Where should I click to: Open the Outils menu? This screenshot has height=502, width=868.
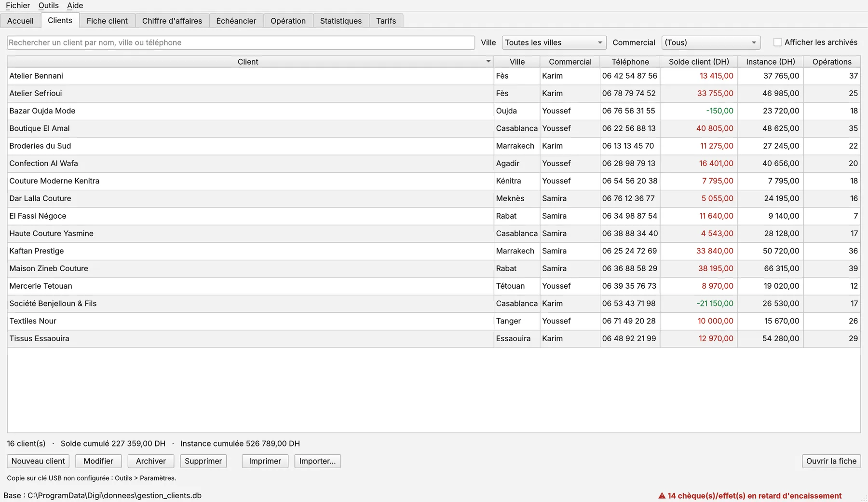[48, 5]
